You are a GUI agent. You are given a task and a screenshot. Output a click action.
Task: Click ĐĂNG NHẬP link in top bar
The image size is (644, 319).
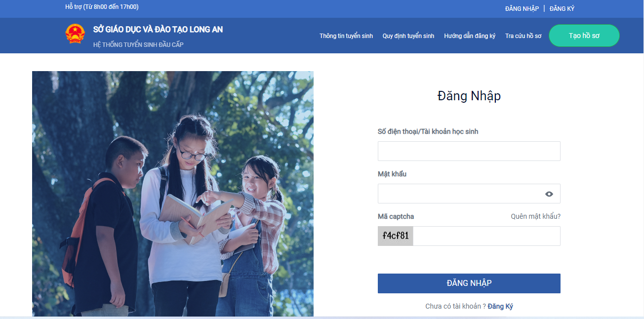[522, 9]
